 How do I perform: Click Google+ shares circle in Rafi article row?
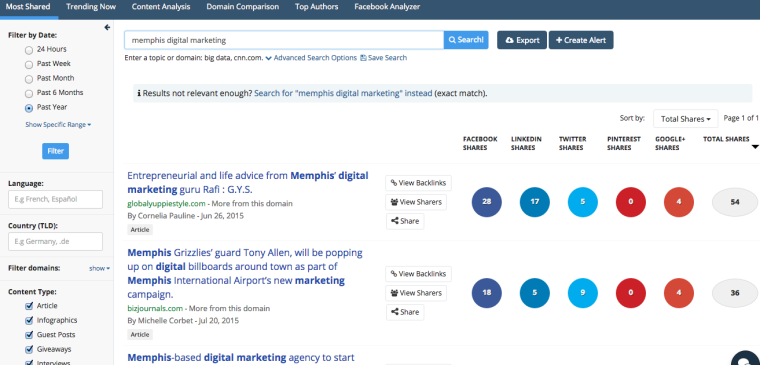(679, 202)
